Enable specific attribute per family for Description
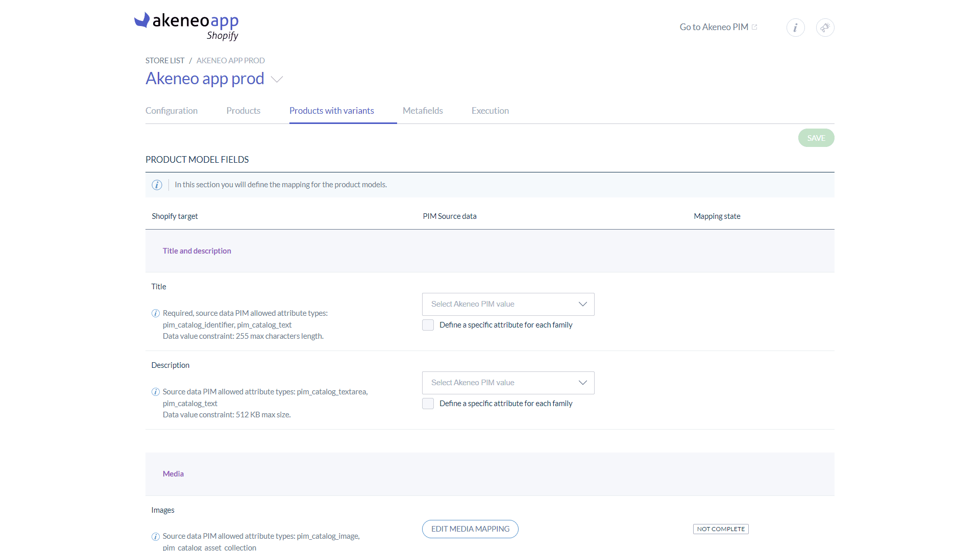Image resolution: width=980 pixels, height=551 pixels. (x=428, y=404)
